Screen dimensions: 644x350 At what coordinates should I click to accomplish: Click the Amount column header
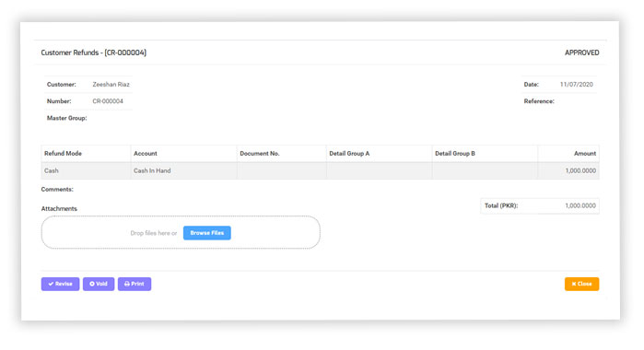585,153
